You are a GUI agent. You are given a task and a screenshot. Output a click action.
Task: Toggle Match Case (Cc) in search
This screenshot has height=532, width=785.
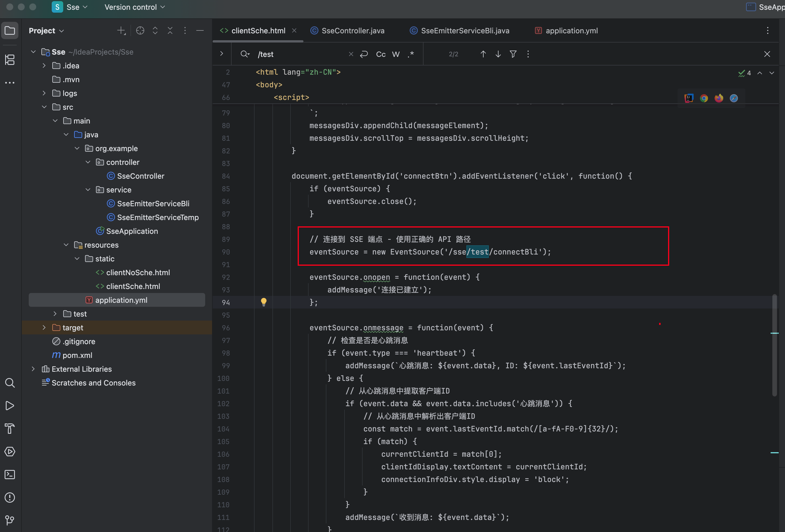tap(381, 54)
